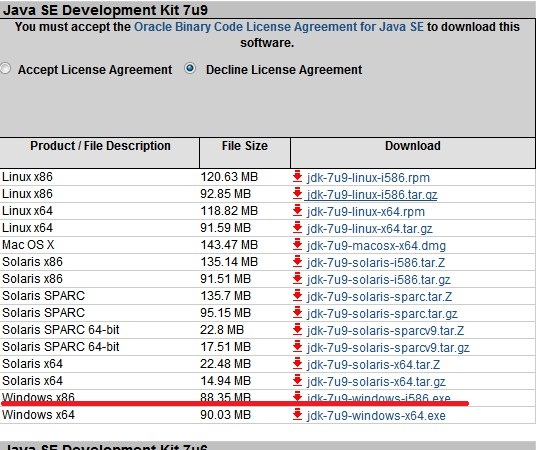Viewport: 549px width, 450px height.
Task: Click the 143.47 MB file size cell
Action: (229, 244)
